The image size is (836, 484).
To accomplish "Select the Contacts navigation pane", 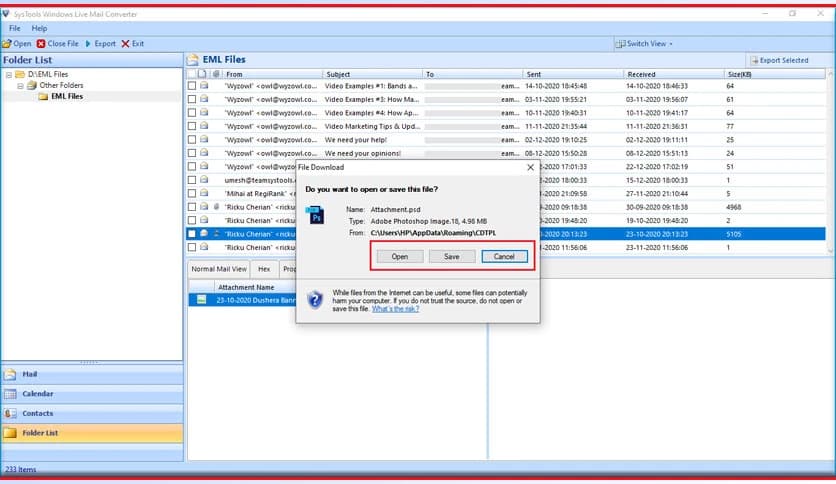I will [x=92, y=414].
